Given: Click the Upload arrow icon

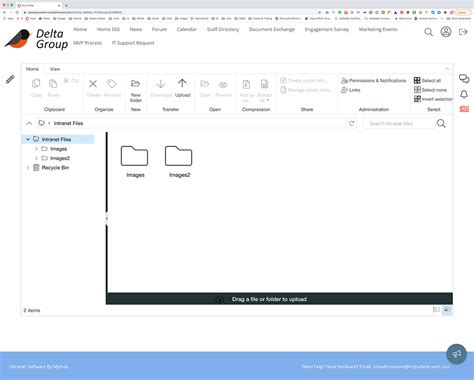Looking at the screenshot, I should tap(182, 83).
